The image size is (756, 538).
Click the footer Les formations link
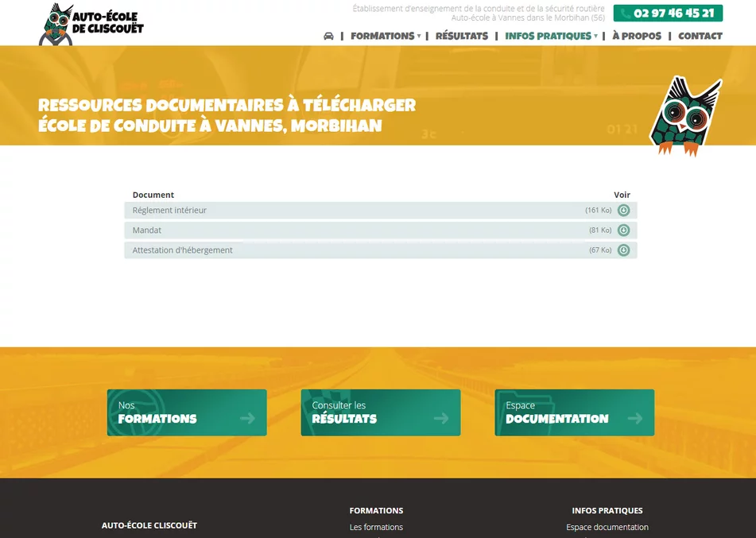click(376, 527)
